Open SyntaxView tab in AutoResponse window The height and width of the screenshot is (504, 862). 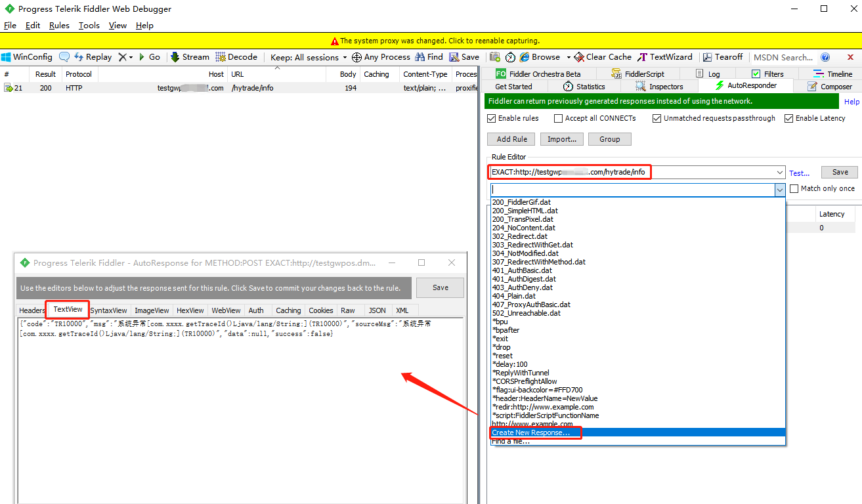pyautogui.click(x=109, y=310)
